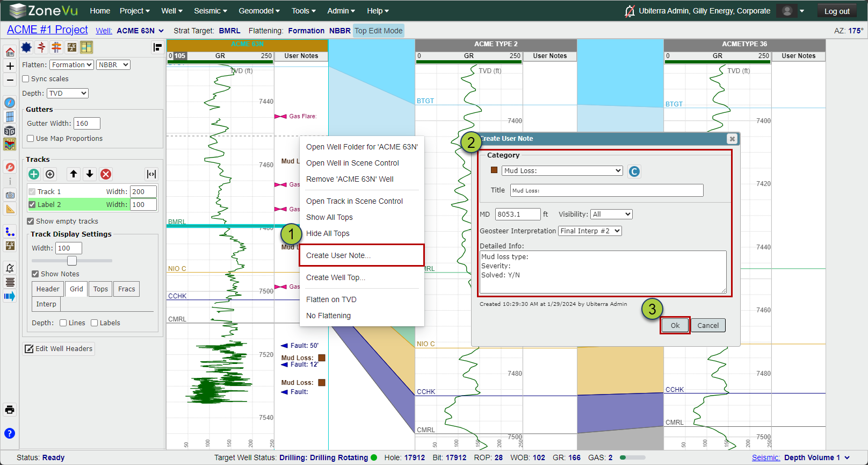Toggle the yellow track layout icon
Viewport: 868px width, 465px height.
(86, 47)
